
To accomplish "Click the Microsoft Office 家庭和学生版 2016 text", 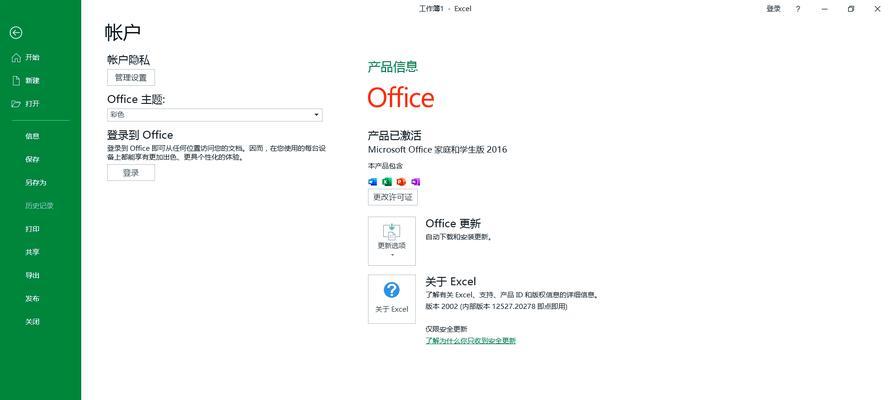I will (x=438, y=149).
